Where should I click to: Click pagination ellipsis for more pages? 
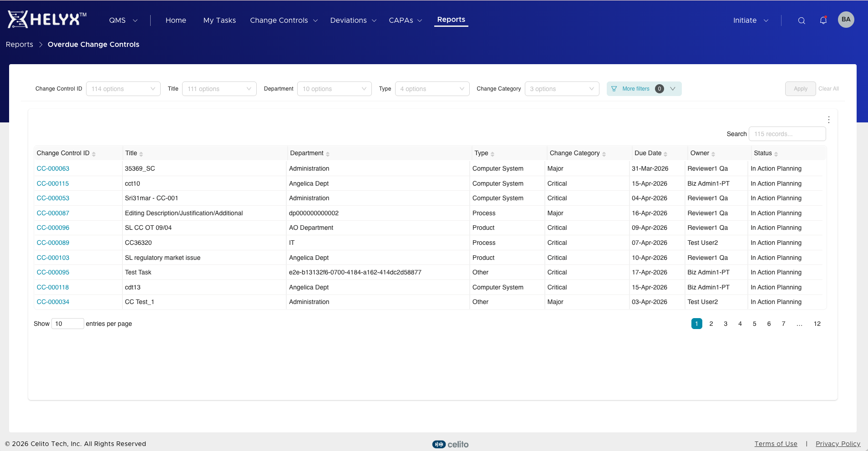point(799,324)
